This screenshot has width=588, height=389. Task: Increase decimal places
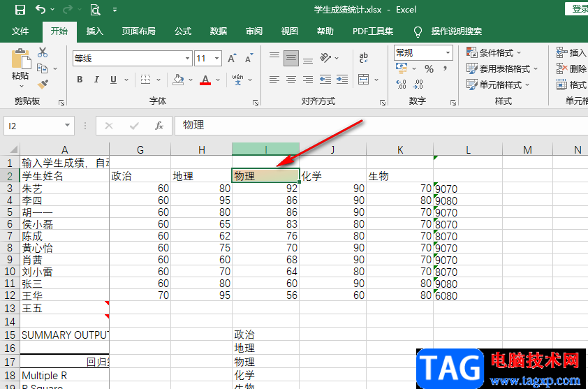pyautogui.click(x=401, y=85)
